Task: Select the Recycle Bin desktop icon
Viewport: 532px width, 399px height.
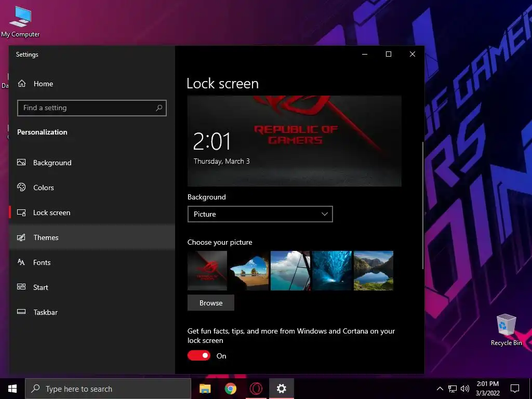Action: coord(506,330)
